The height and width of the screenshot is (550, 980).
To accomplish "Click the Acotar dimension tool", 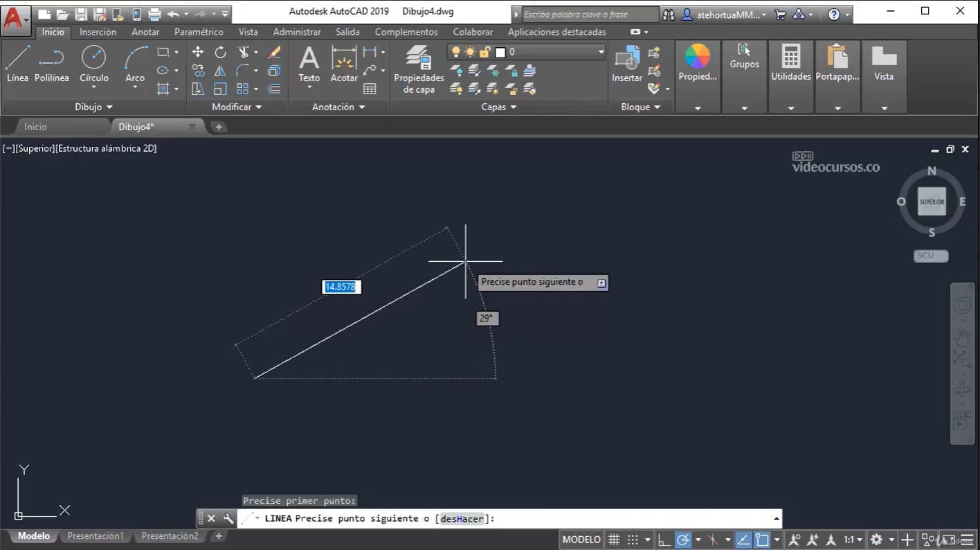I will 344,63.
